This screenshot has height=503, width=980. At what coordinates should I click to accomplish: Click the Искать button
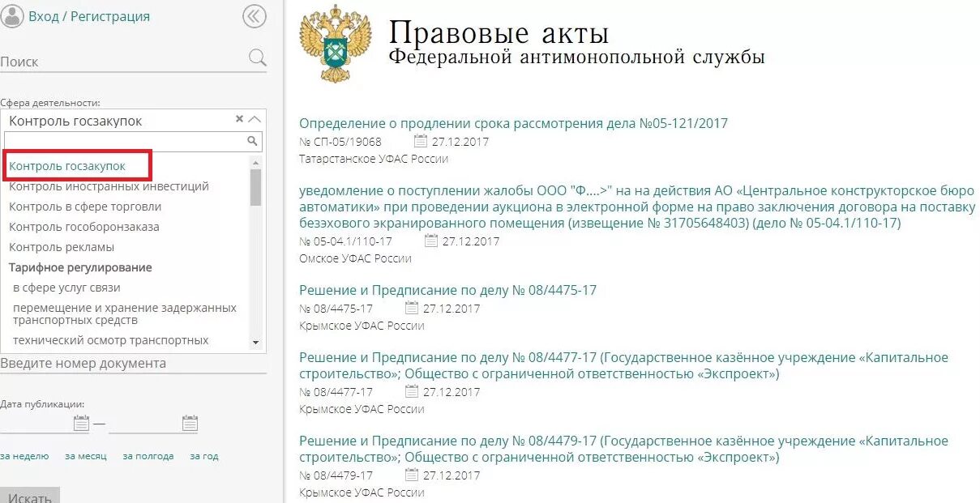click(x=31, y=495)
